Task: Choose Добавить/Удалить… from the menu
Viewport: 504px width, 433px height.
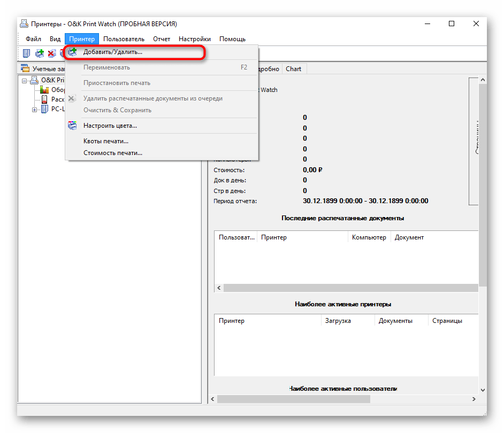Action: pyautogui.click(x=162, y=52)
